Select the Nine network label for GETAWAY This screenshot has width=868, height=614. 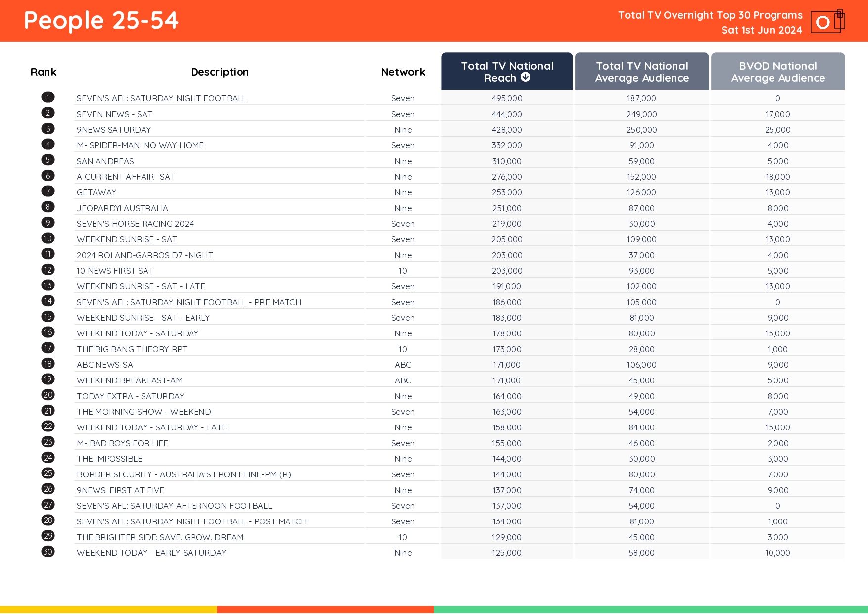(402, 192)
